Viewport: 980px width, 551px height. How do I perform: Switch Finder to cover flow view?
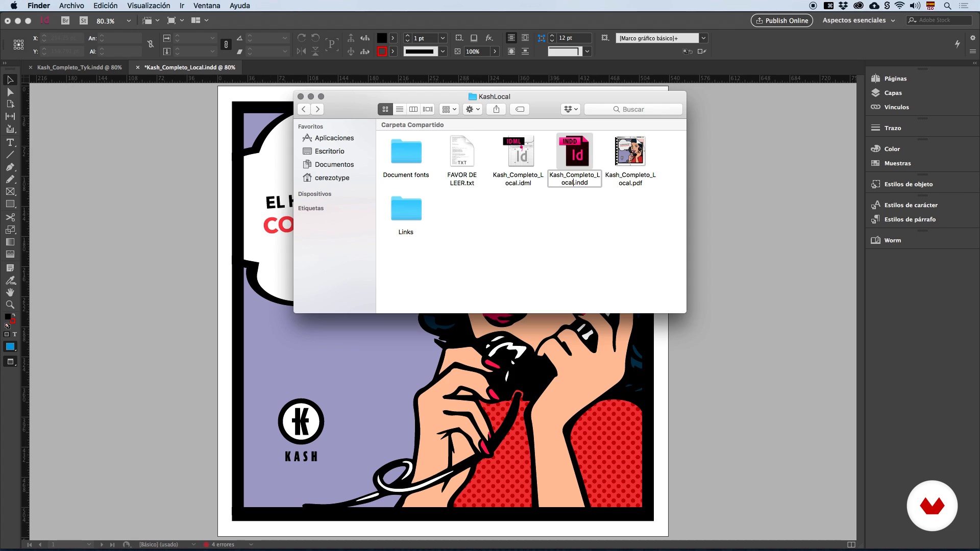pyautogui.click(x=428, y=109)
